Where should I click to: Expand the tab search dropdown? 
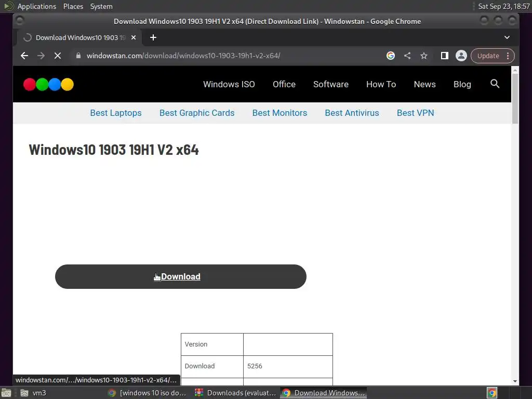point(507,37)
